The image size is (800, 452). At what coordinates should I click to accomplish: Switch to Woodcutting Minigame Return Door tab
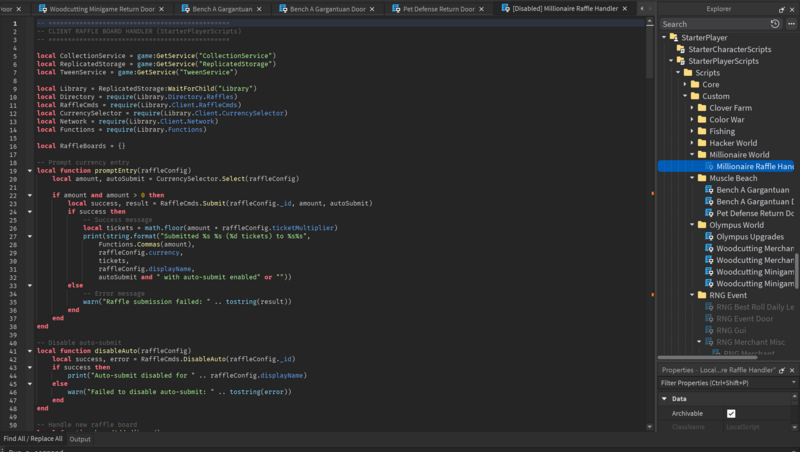(100, 8)
